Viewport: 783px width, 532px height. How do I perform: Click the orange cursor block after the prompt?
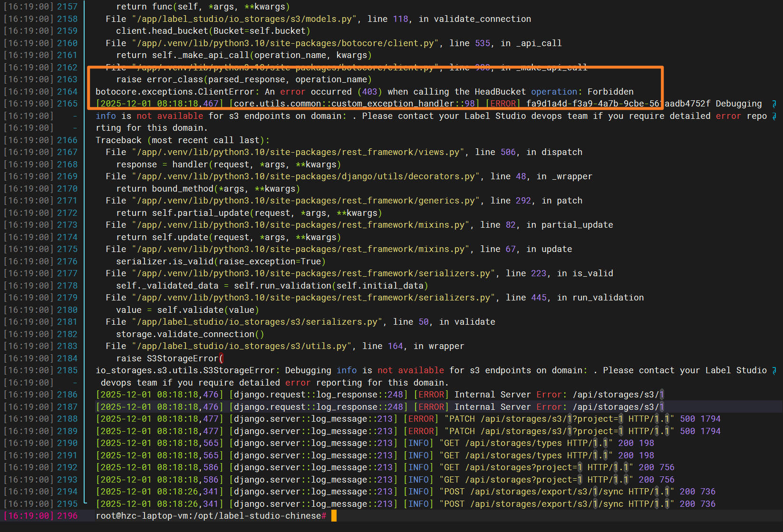pyautogui.click(x=334, y=516)
